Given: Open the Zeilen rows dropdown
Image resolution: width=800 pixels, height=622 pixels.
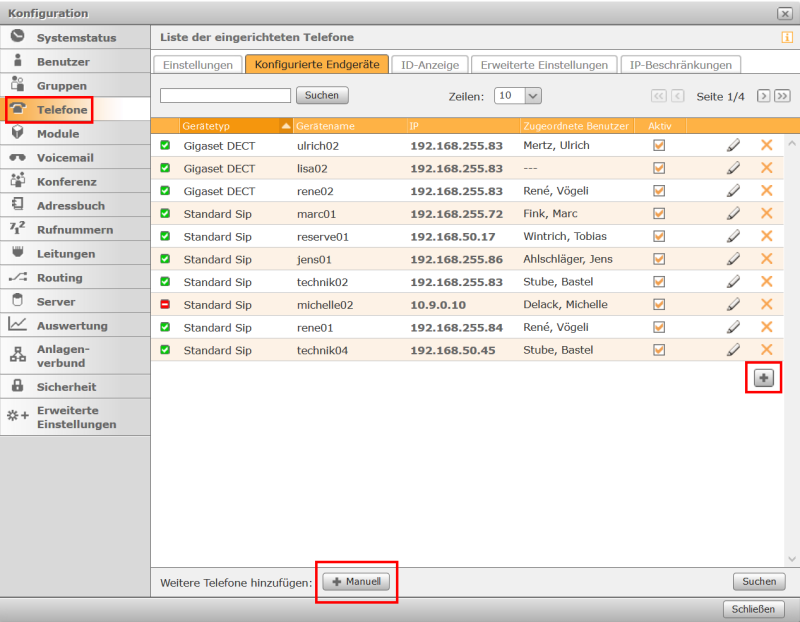Looking at the screenshot, I should (x=518, y=96).
